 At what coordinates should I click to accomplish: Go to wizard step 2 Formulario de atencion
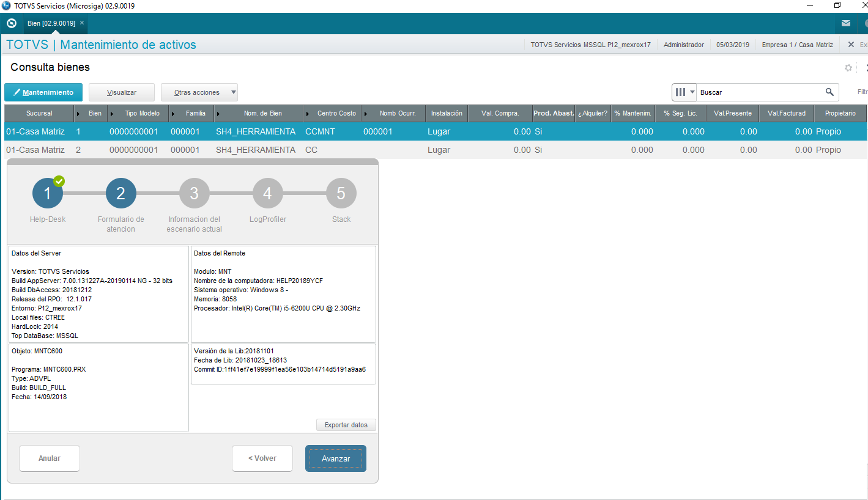(121, 194)
